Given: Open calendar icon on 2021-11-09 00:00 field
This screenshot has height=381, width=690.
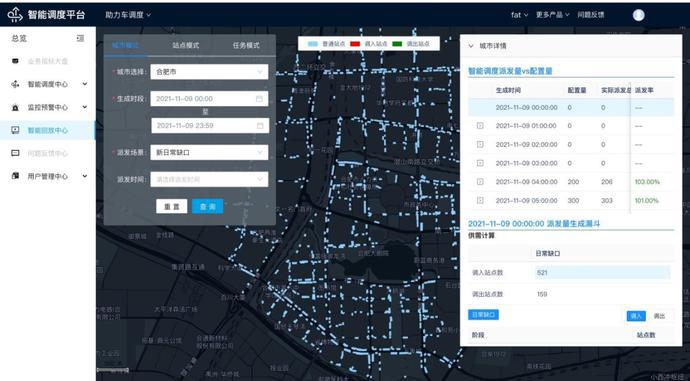Looking at the screenshot, I should coord(260,99).
